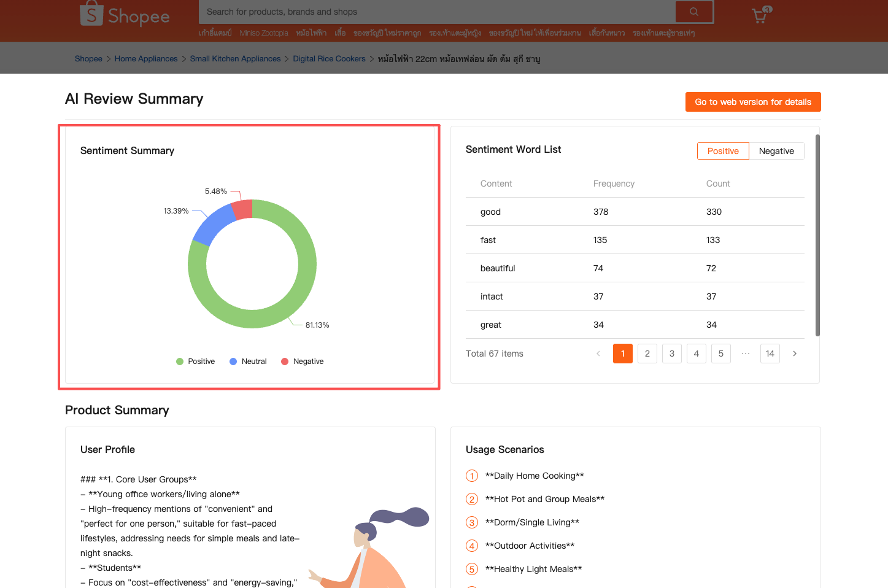888x588 pixels.
Task: Open Small Kitchen Appliances breadcrumb
Action: click(235, 59)
